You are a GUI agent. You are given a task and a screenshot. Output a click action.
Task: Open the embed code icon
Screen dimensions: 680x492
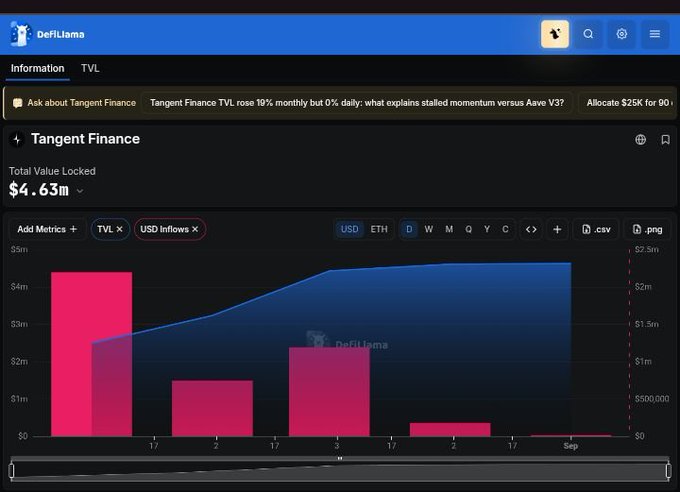[x=531, y=229]
